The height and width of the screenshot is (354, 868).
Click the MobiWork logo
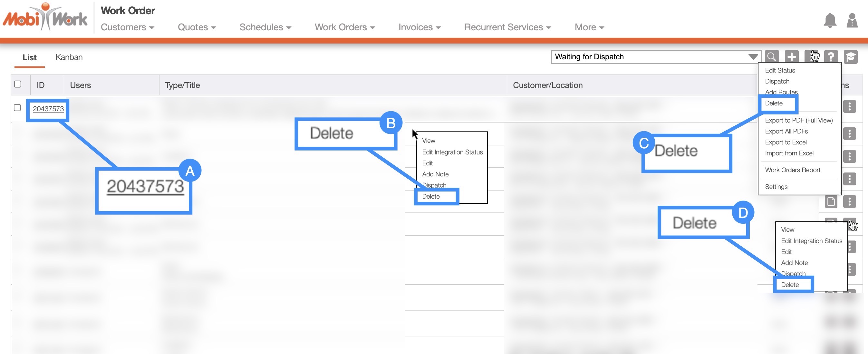[x=45, y=17]
